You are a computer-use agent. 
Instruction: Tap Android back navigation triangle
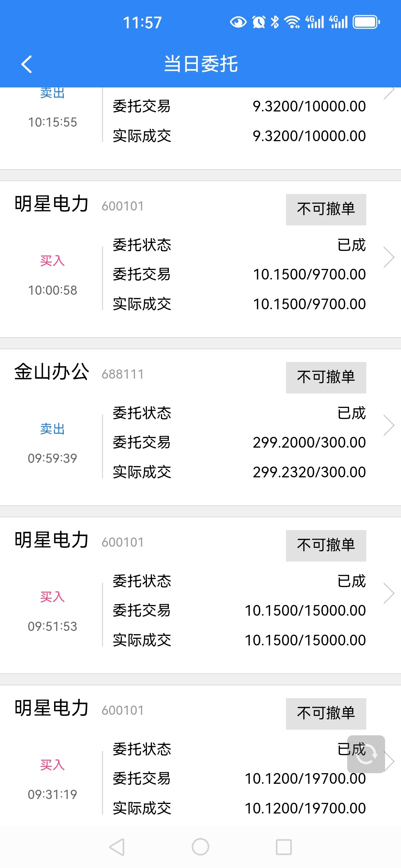click(117, 847)
